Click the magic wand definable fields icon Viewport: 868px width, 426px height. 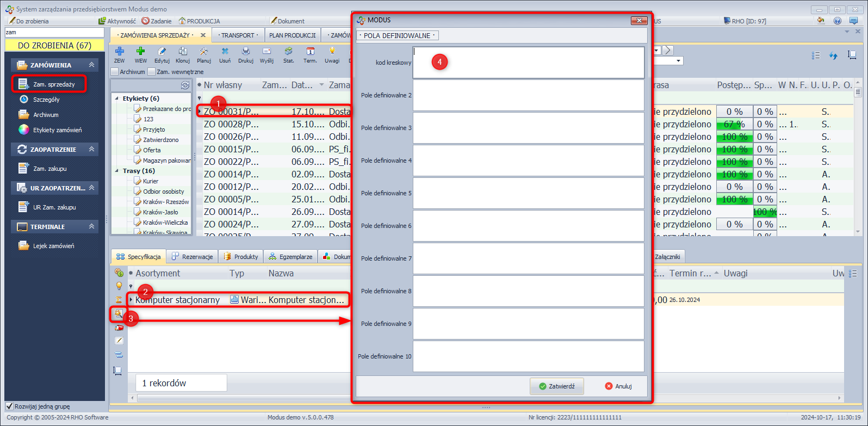(x=119, y=313)
